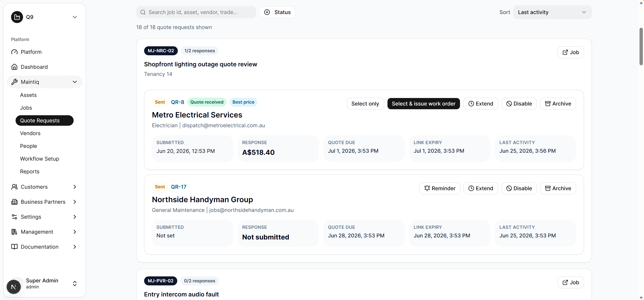Click the plus-circle icon on Status filter
The height and width of the screenshot is (300, 644).
[267, 12]
